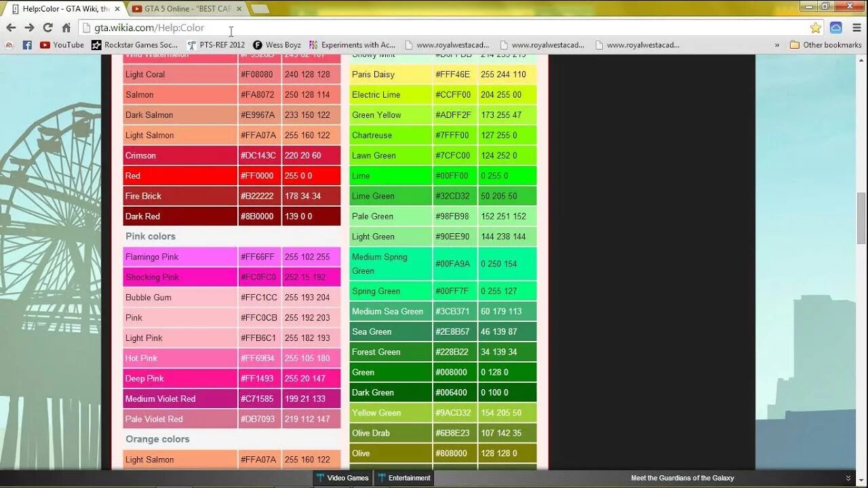868x488 pixels.
Task: Click the Medium Violet Red name cell
Action: coord(180,399)
